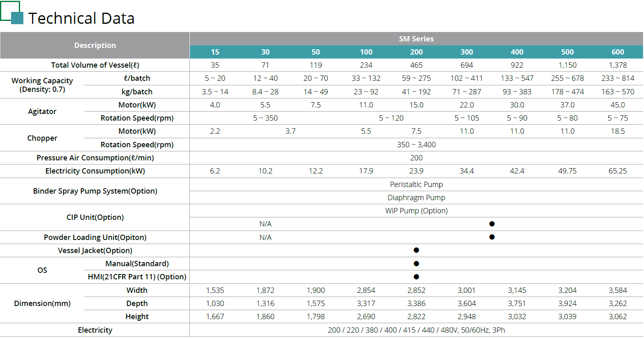Viewport: 644px width, 338px height.
Task: Select the Description header cell
Action: (95, 46)
